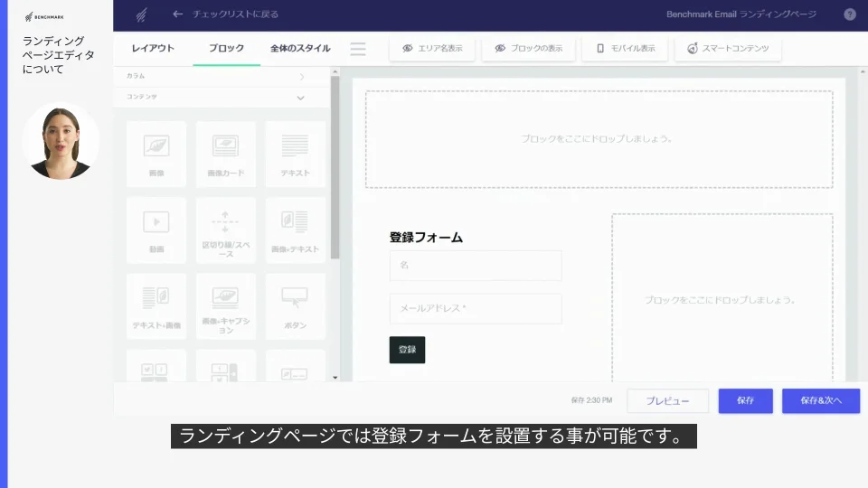The height and width of the screenshot is (488, 868).
Task: Click the 保存 2:30 PM timestamp text
Action: 591,400
